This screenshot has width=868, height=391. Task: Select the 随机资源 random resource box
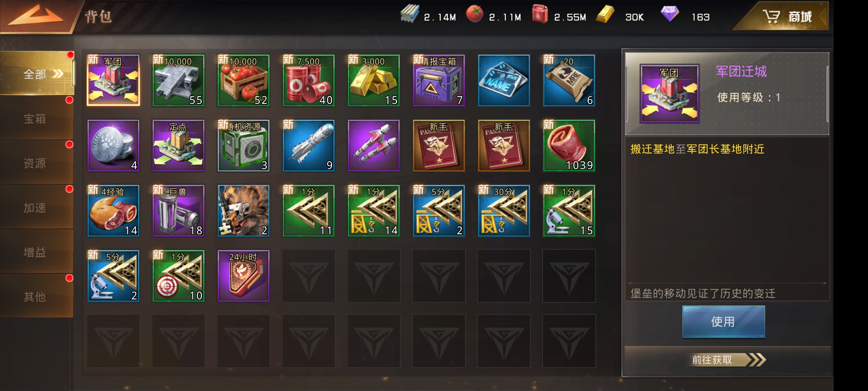point(243,146)
